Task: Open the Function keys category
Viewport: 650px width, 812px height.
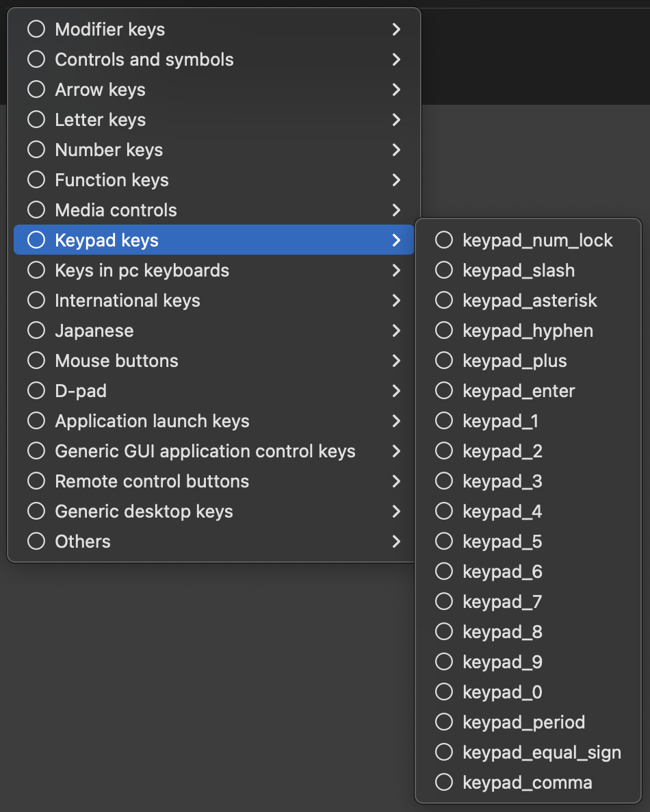Action: [x=213, y=179]
